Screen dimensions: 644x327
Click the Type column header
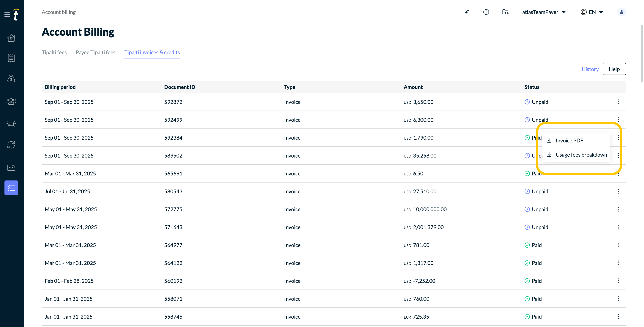[290, 87]
